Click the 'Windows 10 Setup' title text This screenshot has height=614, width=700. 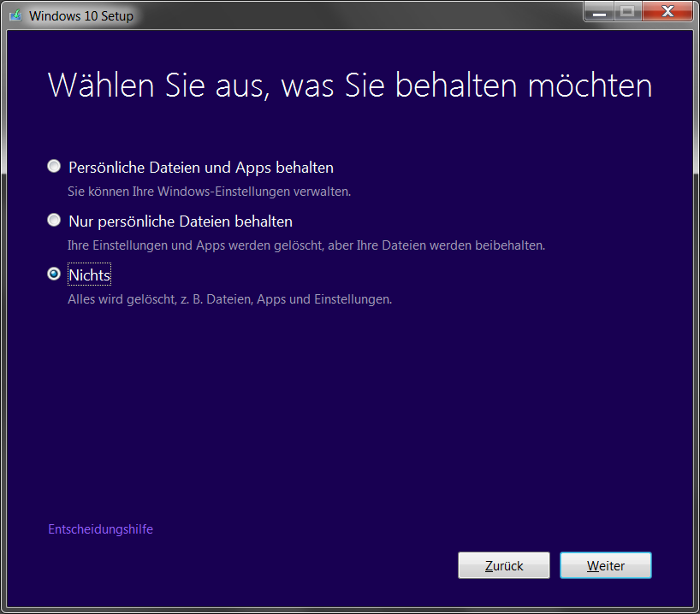click(80, 16)
